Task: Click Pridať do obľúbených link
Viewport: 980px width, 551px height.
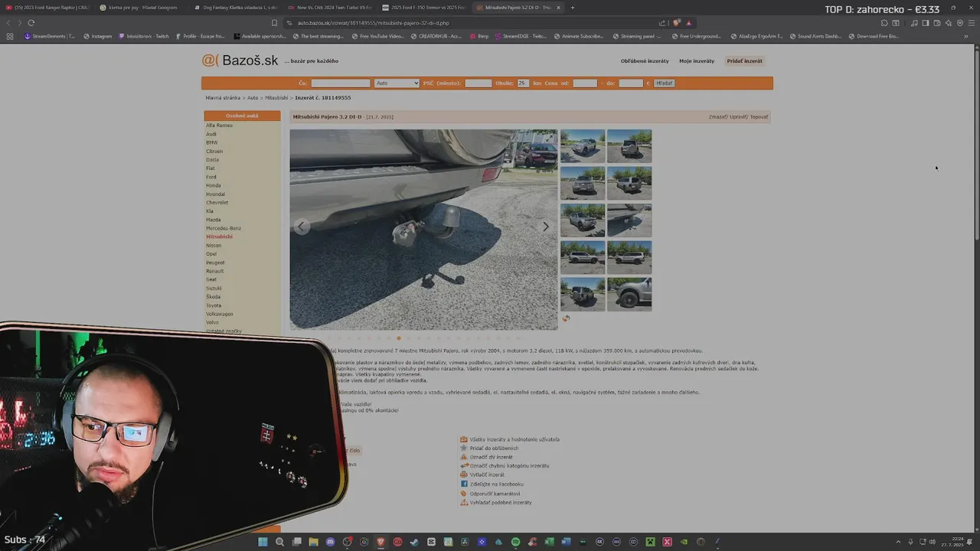Action: tap(494, 448)
